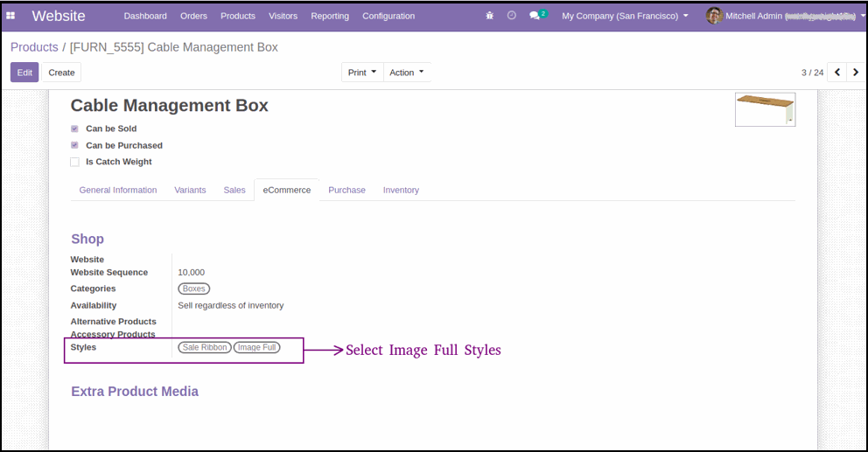Screen dimensions: 868x452
Task: Go back to Products breadcrumb
Action: (34, 47)
